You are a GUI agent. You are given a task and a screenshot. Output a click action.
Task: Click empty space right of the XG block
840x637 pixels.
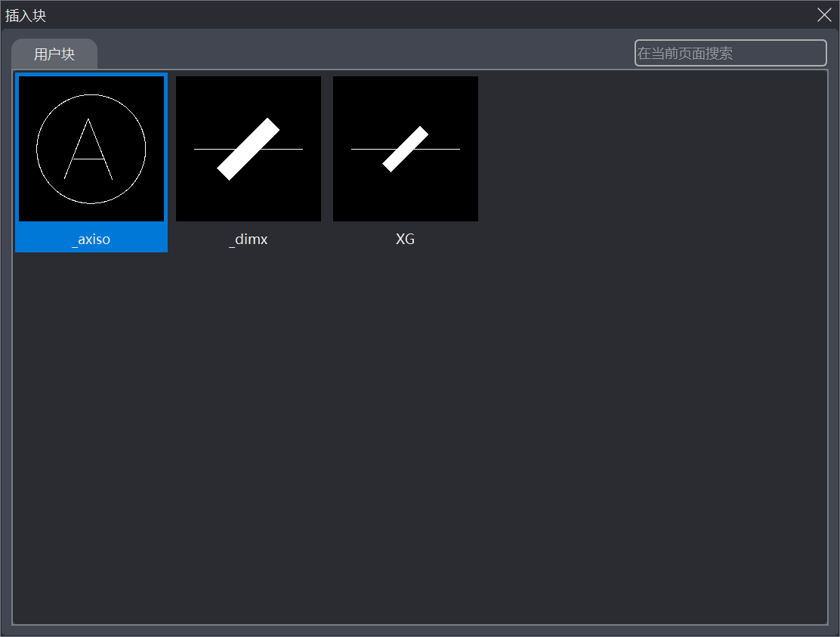(642, 151)
